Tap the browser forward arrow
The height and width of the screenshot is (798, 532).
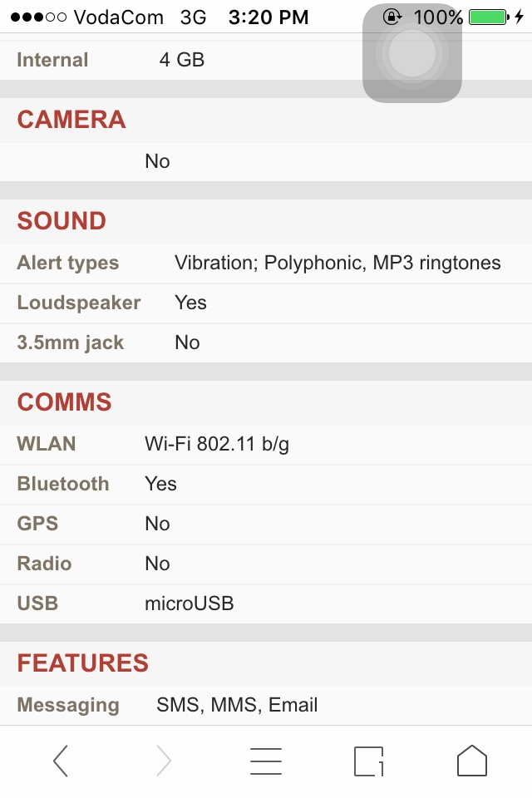tap(163, 761)
